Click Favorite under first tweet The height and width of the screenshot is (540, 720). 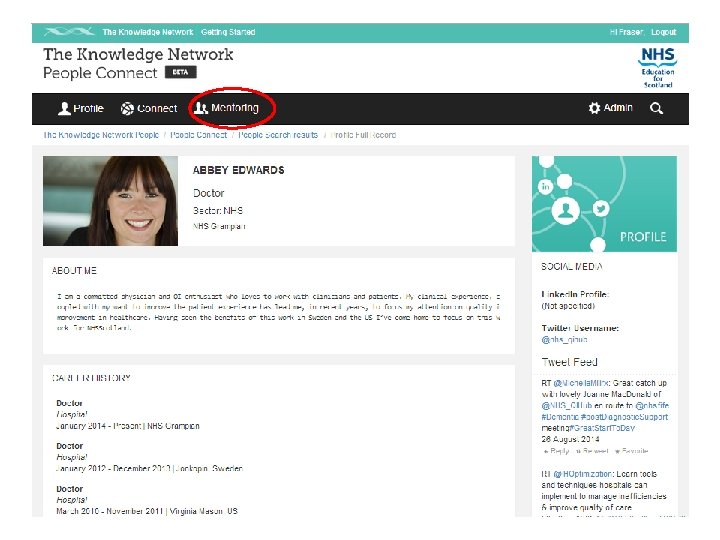(631, 451)
